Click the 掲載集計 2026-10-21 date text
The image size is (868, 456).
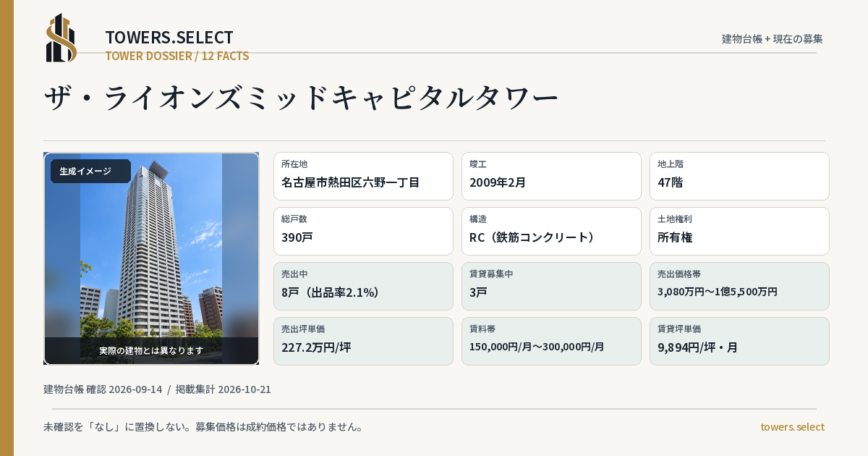(224, 389)
